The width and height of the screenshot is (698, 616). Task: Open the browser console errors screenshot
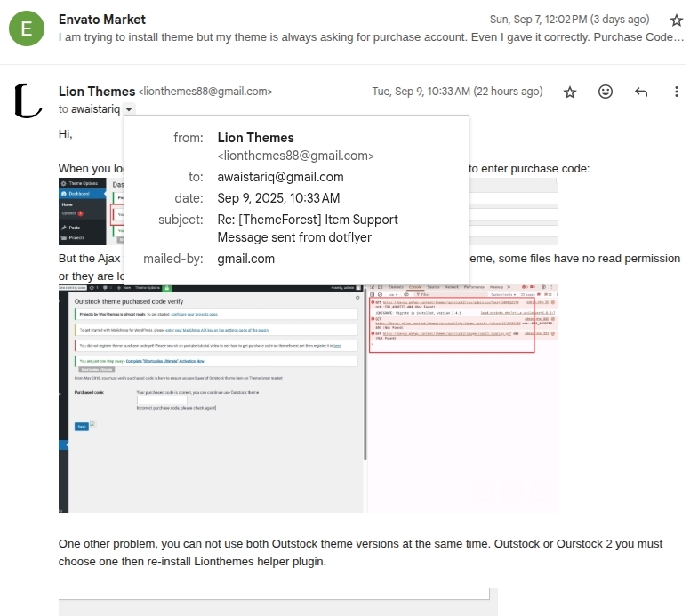click(462, 398)
